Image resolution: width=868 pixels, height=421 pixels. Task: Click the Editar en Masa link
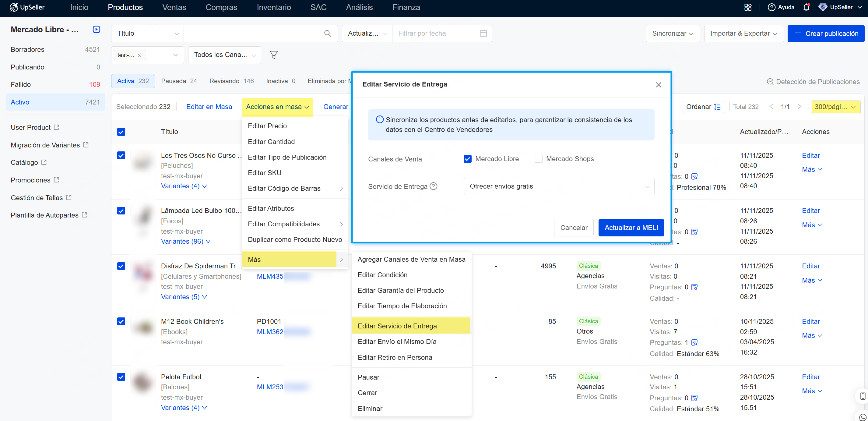209,107
